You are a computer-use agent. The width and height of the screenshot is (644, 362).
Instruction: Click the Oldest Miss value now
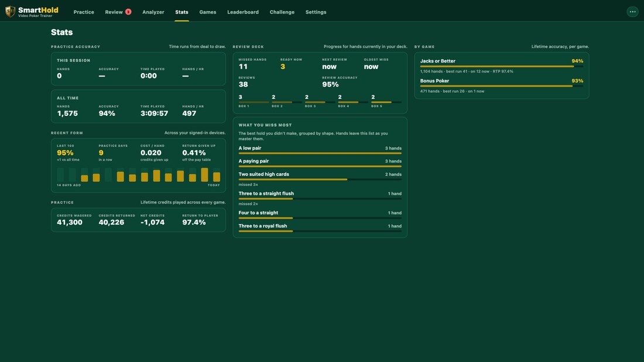point(371,67)
